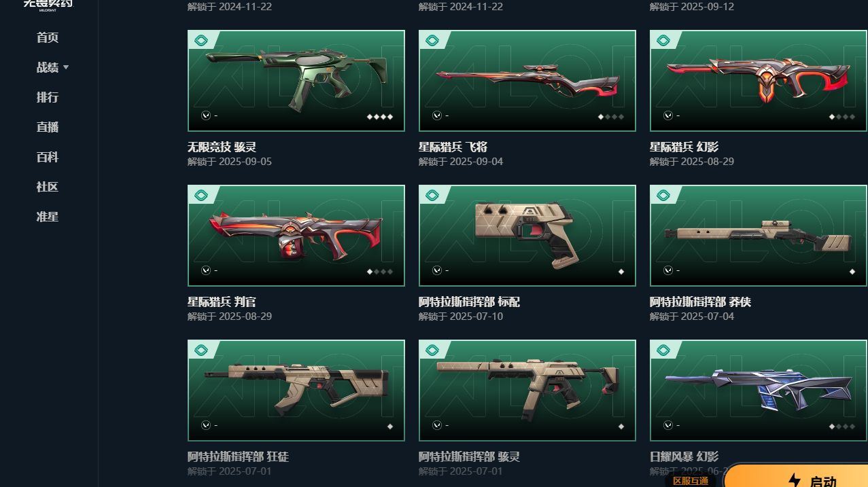The height and width of the screenshot is (487, 868).
Task: Click the 区服互通 label near launch button
Action: tap(691, 481)
